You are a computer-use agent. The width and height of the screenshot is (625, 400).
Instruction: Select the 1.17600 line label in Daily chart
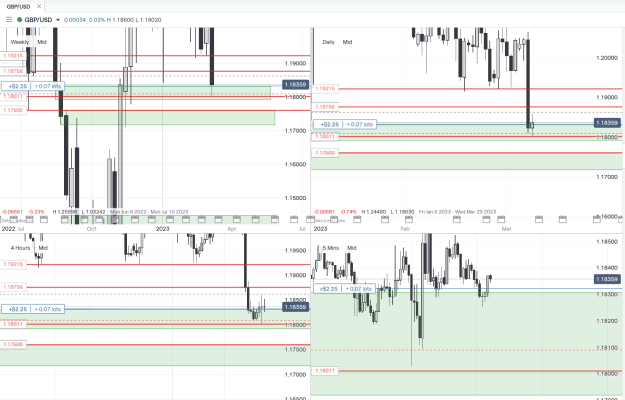tap(325, 153)
